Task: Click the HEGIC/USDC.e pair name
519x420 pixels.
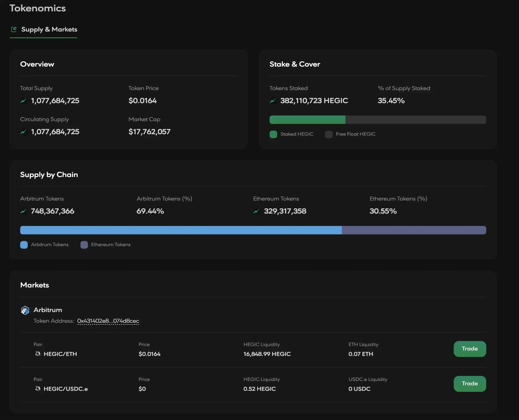Action: pos(66,389)
